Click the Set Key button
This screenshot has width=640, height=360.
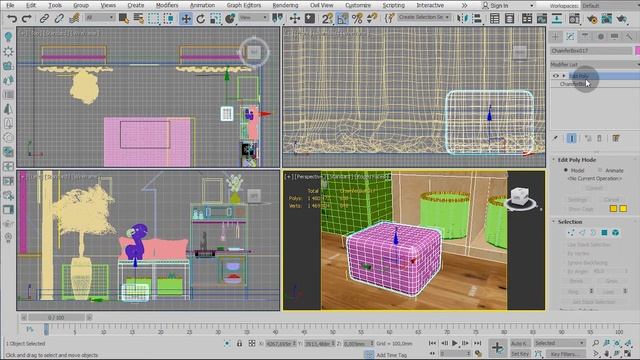(x=520, y=354)
